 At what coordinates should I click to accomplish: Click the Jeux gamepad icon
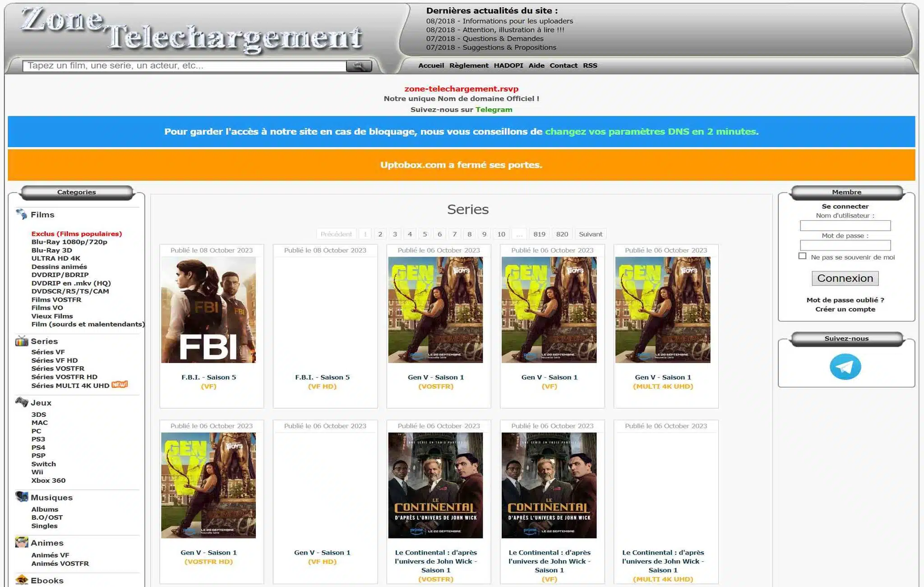[x=21, y=402]
